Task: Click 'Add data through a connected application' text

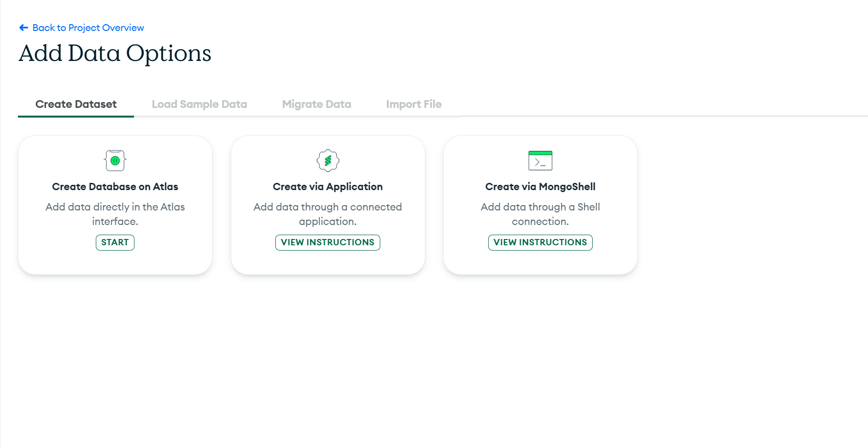Action: coord(328,214)
